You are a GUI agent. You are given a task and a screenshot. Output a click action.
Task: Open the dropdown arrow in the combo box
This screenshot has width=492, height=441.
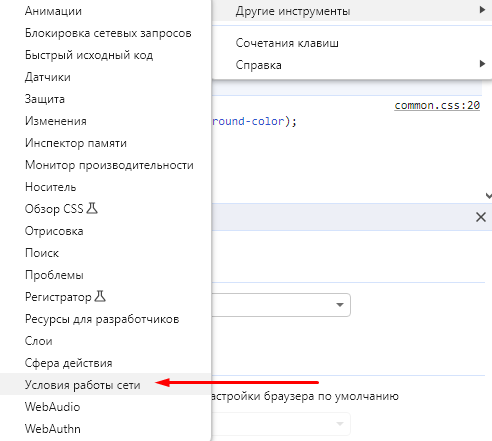coord(340,305)
